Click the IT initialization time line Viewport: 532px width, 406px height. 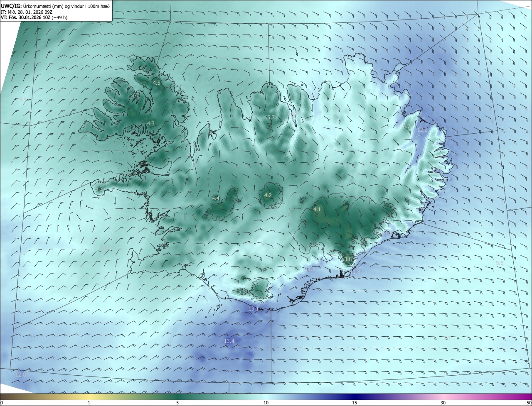click(x=27, y=12)
